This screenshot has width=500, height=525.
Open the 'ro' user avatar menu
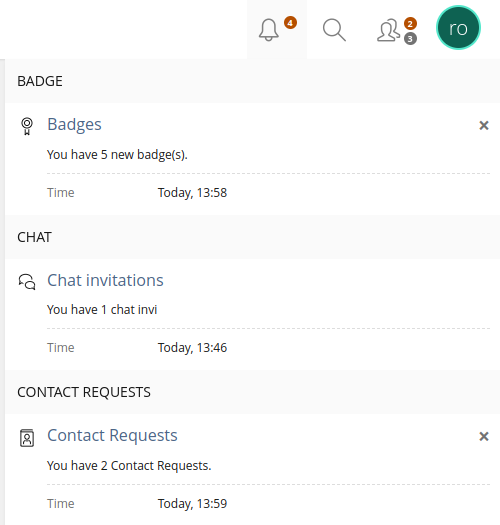458,28
